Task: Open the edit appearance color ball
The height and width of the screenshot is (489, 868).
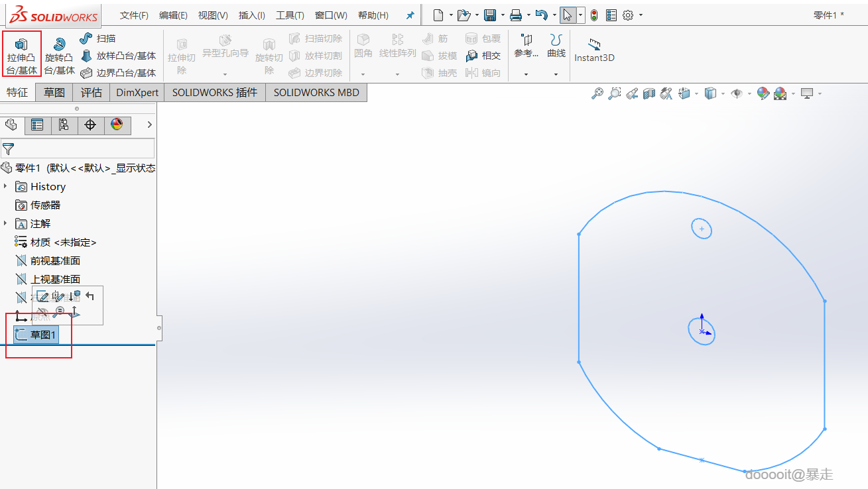Action: [763, 93]
